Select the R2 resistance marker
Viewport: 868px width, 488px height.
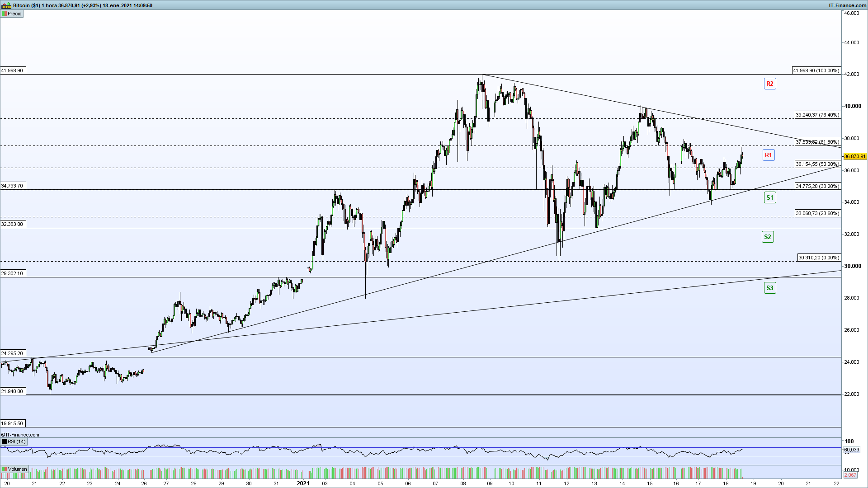pos(769,84)
